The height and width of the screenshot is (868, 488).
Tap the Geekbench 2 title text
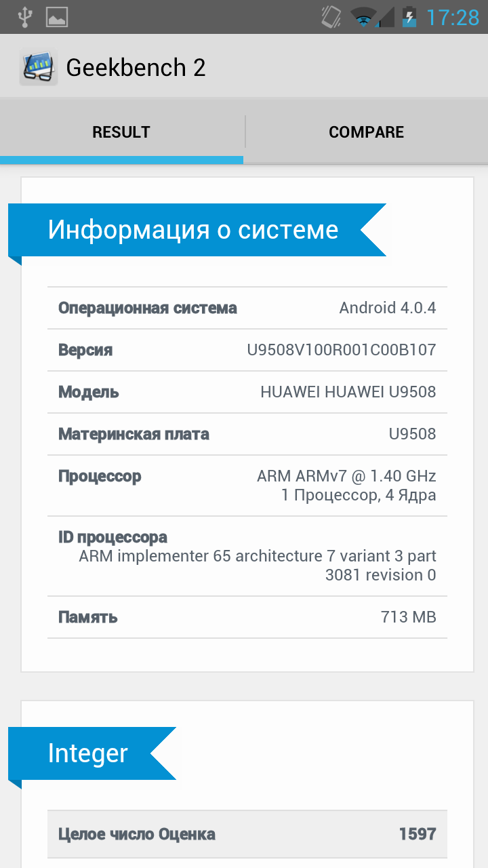point(136,67)
